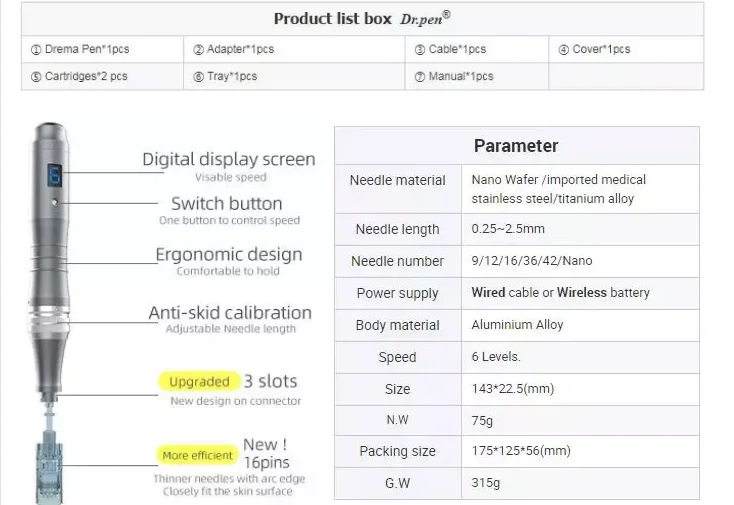The height and width of the screenshot is (505, 734).
Task: Click the yellow Upgraded badge
Action: coord(199,381)
